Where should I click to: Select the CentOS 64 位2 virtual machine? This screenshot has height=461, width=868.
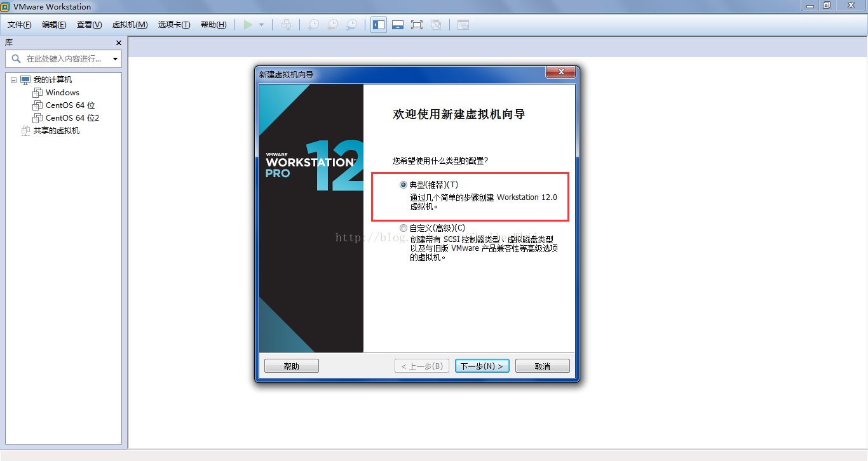coord(72,118)
